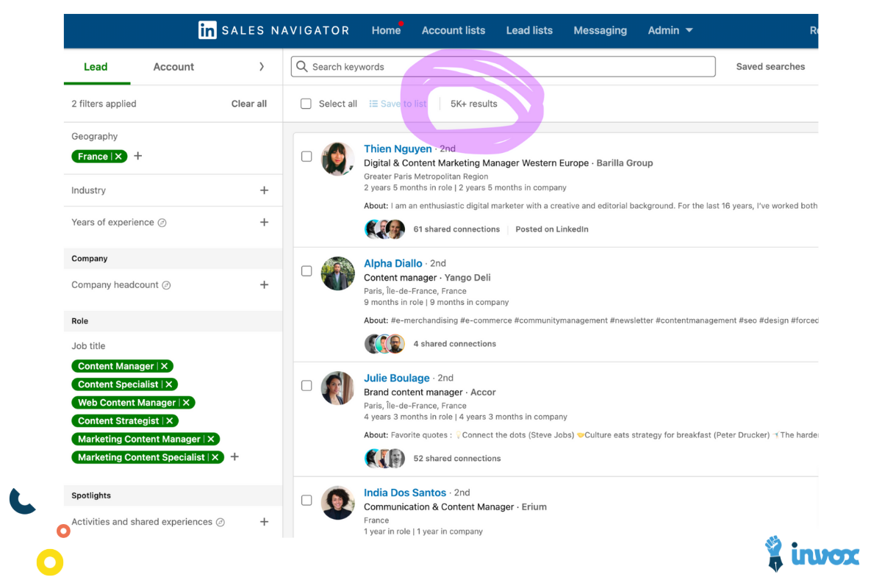Remove the Marketing Content Specialist tag
The width and height of the screenshot is (882, 588).
(x=215, y=457)
